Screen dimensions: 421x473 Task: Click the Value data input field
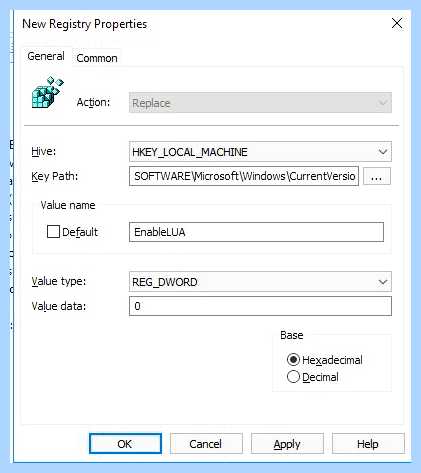coord(260,306)
